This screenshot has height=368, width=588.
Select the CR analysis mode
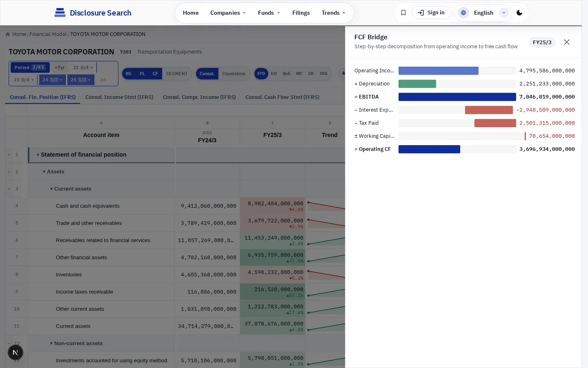pyautogui.click(x=311, y=74)
